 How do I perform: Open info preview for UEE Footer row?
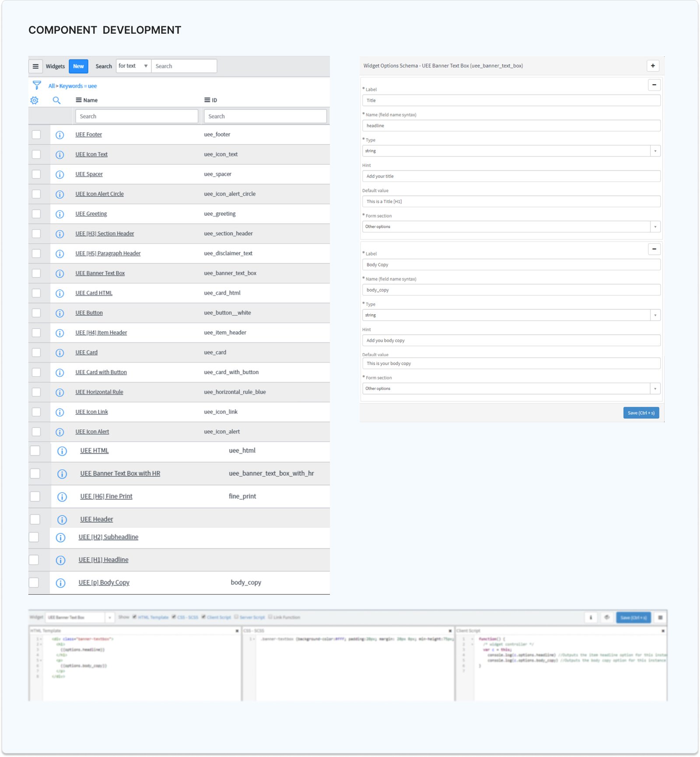click(x=60, y=135)
